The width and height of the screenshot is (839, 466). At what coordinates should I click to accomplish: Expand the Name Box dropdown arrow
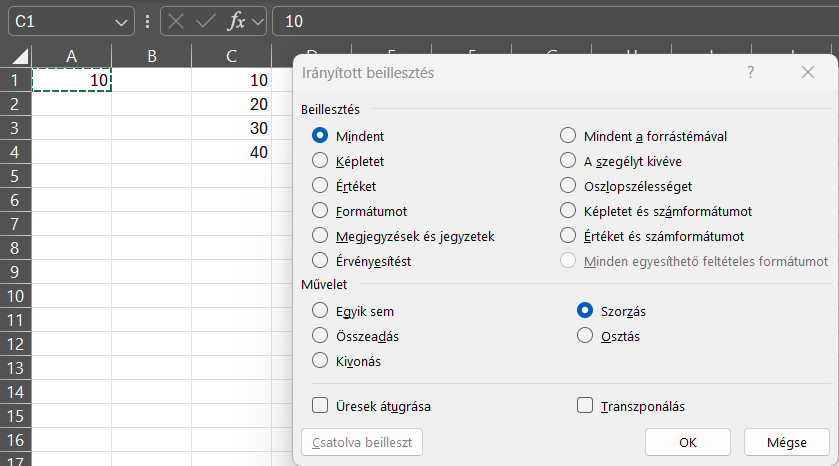[x=122, y=21]
